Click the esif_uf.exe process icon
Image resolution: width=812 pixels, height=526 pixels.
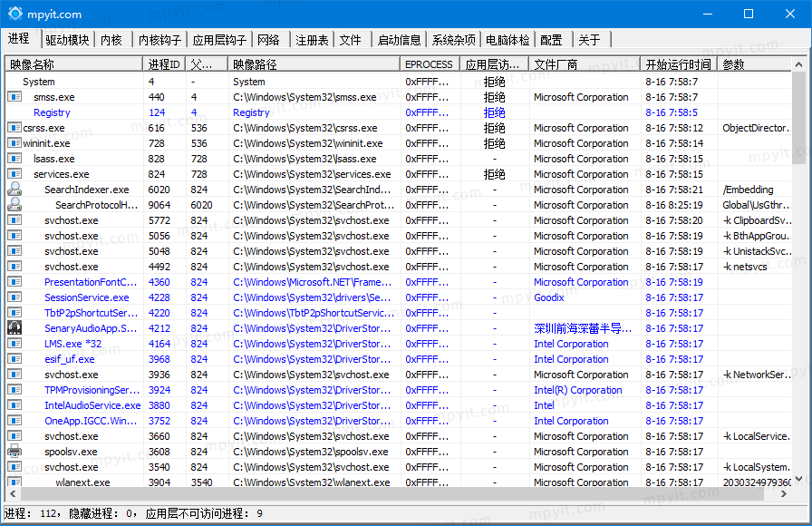(x=14, y=359)
